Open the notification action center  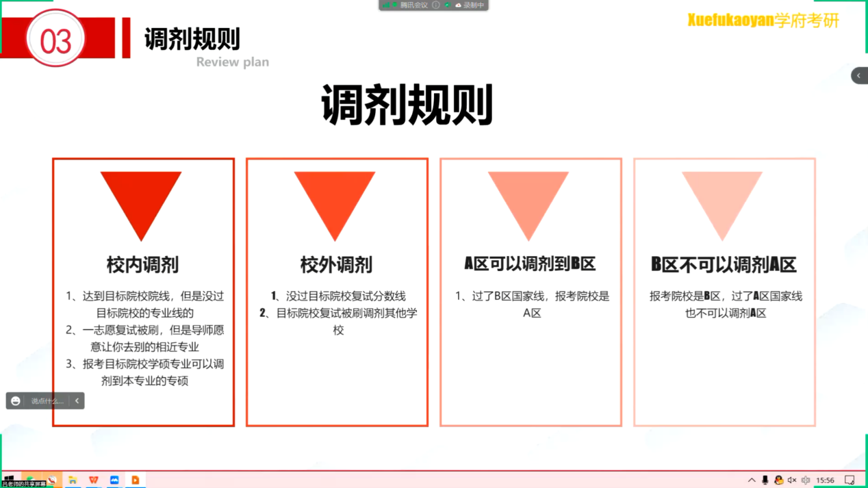pyautogui.click(x=850, y=480)
